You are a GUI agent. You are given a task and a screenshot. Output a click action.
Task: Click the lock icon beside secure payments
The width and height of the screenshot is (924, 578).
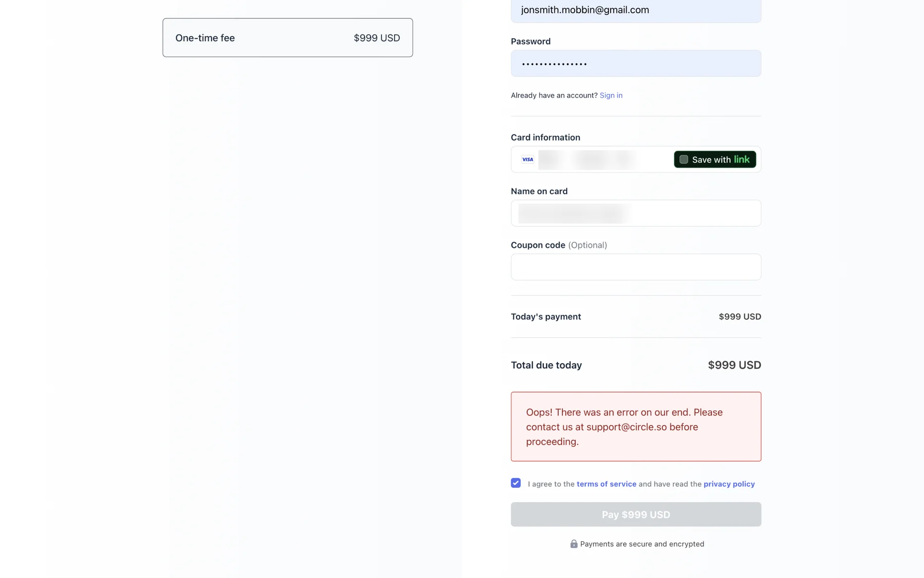(x=574, y=544)
